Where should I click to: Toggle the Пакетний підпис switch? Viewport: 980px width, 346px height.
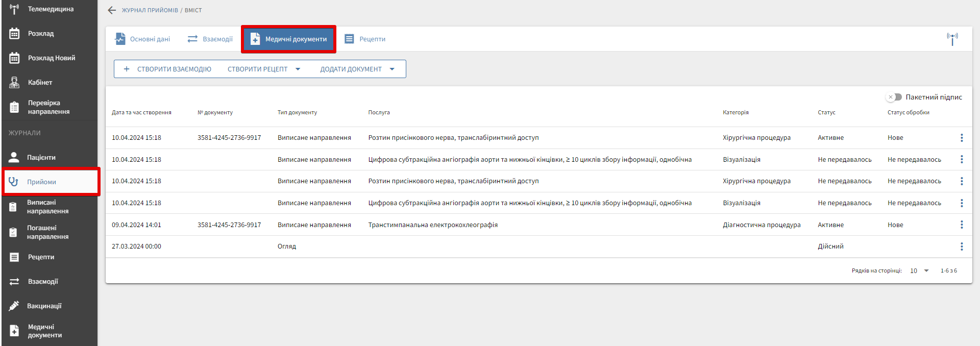click(894, 97)
